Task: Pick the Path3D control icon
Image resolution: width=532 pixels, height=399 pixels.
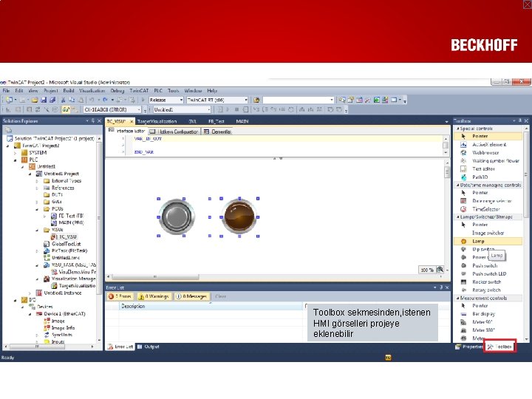Action: 463,177
